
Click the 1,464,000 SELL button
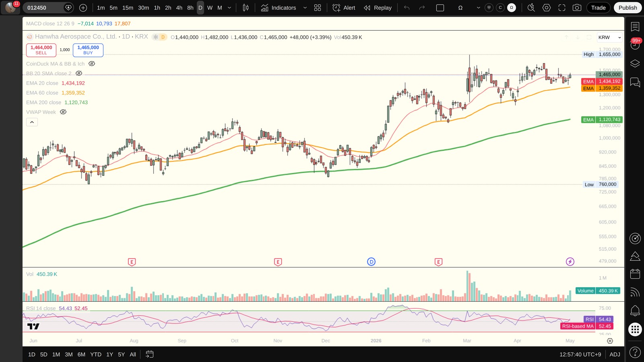coord(41,50)
